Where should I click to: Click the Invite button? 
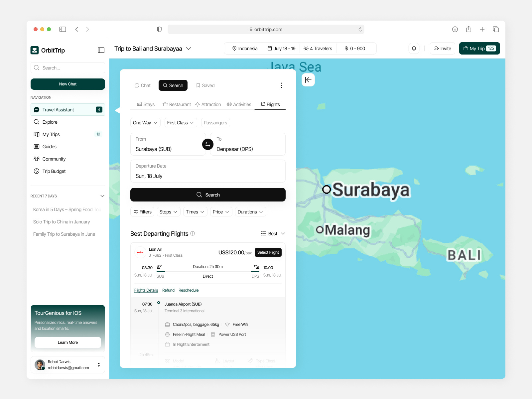(x=443, y=49)
